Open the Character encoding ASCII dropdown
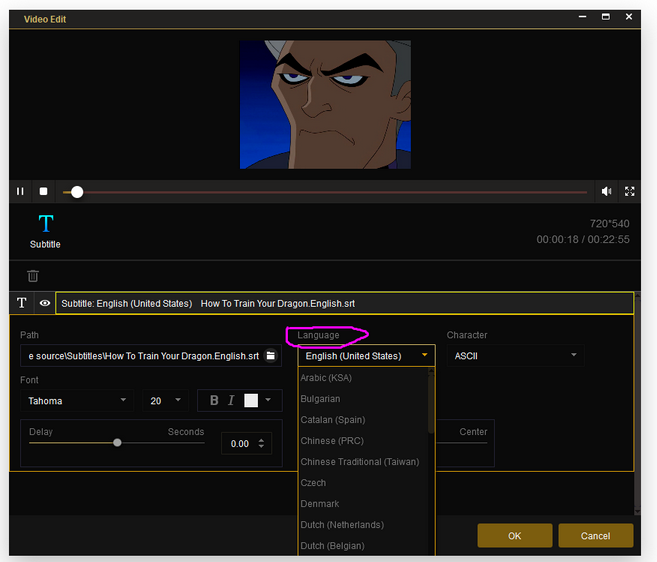Screen dimensions: 657x562 pyautogui.click(x=515, y=356)
